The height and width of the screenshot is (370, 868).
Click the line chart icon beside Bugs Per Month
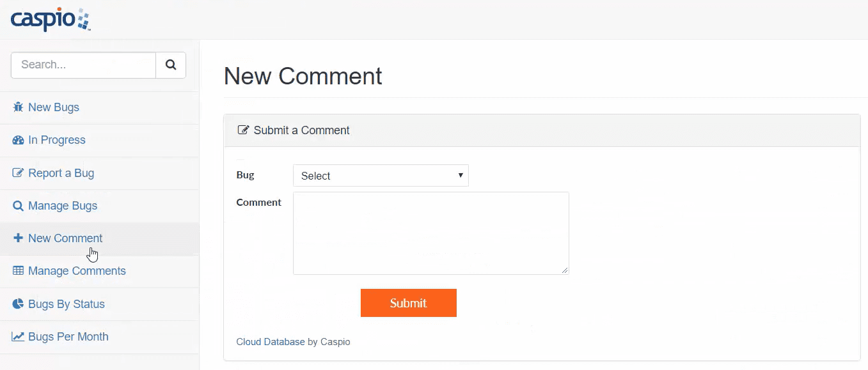click(18, 337)
